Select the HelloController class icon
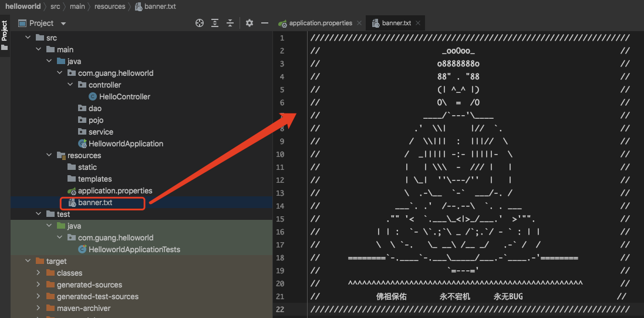 92,96
